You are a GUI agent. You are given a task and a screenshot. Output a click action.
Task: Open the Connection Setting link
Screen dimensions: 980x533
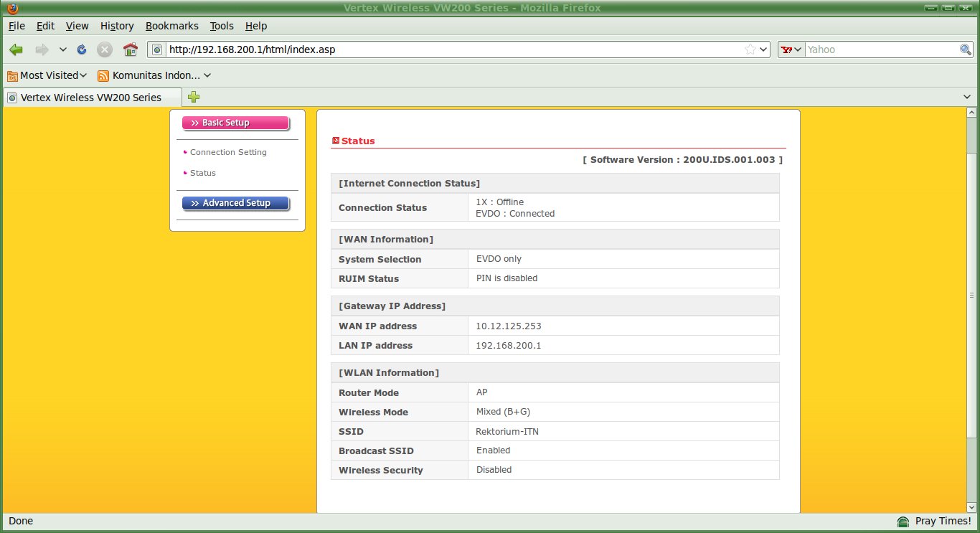click(x=228, y=152)
